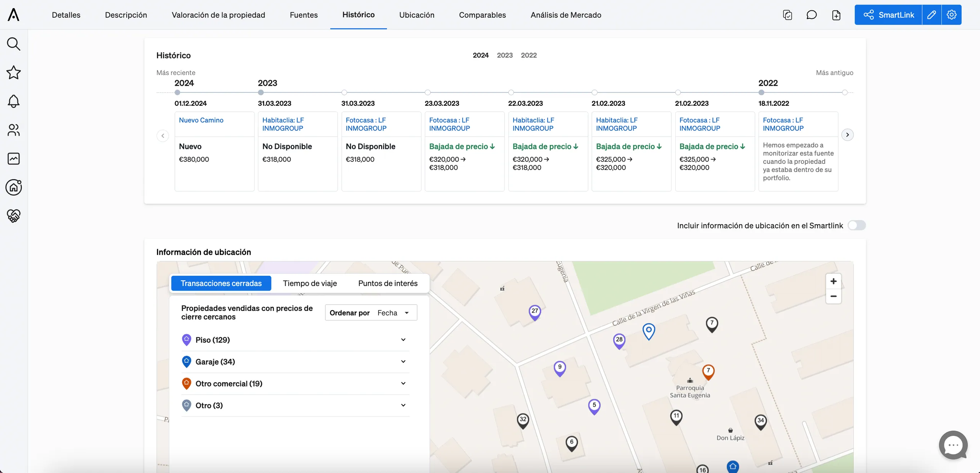Click the SmartLink button

point(888,15)
